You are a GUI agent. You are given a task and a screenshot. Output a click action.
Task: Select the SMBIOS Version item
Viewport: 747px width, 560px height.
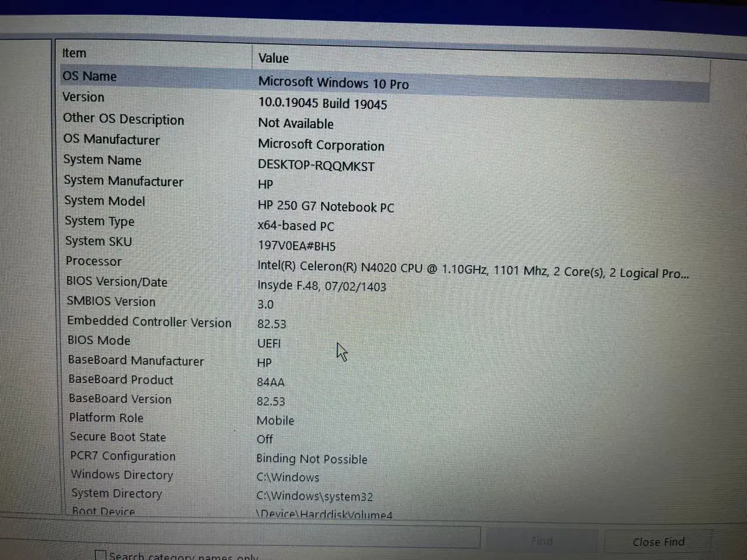(111, 302)
